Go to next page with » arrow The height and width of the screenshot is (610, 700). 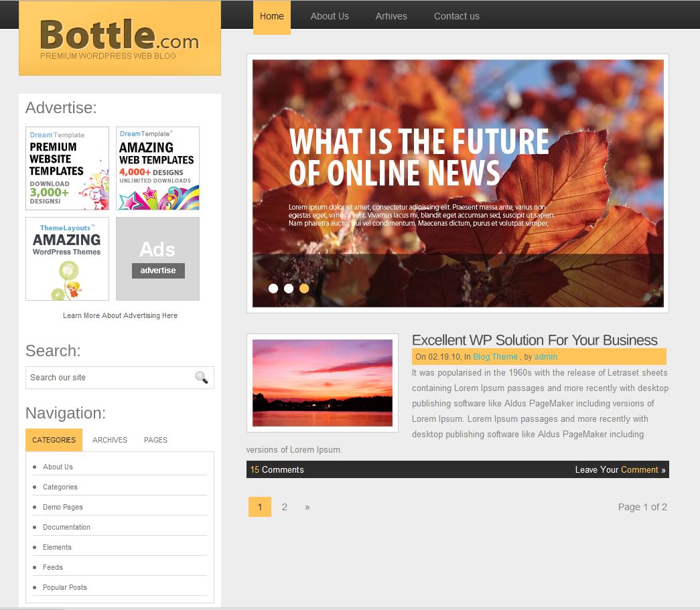307,508
